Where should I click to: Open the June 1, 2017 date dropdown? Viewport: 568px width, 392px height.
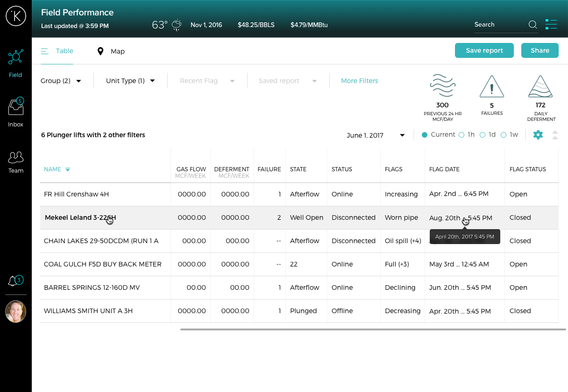point(376,135)
